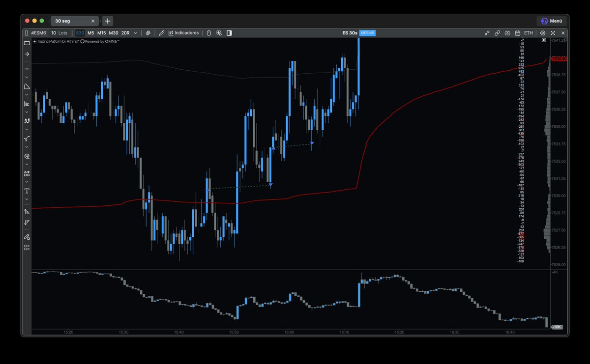Click the 'ES 30s' chart title
Image resolution: width=590 pixels, height=364 pixels.
(350, 33)
